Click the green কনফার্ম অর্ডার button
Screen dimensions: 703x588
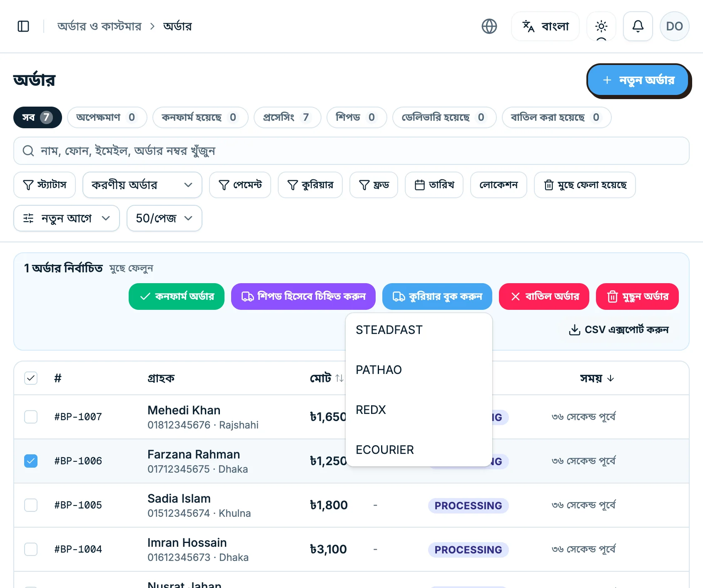177,296
